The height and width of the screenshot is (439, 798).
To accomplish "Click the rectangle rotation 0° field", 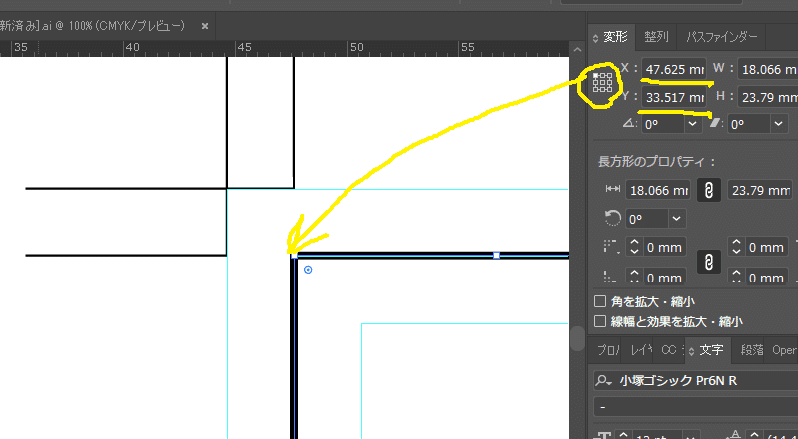I will pyautogui.click(x=647, y=219).
